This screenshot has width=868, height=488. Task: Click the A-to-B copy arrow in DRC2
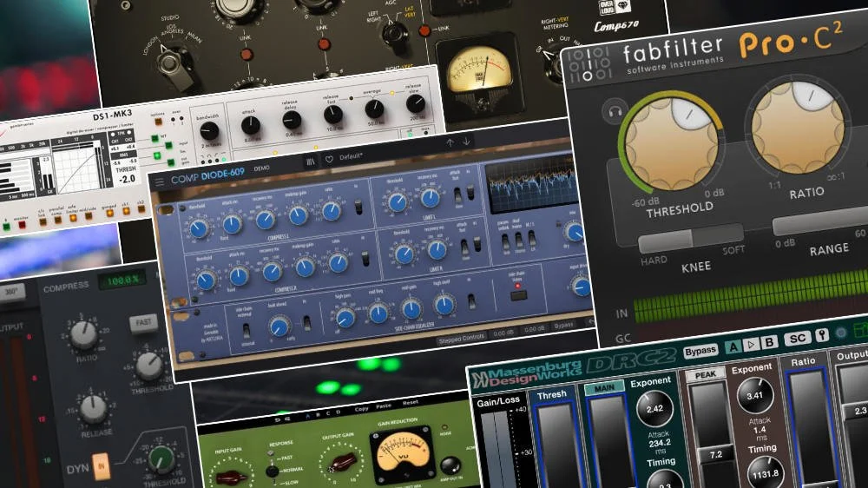coord(751,345)
